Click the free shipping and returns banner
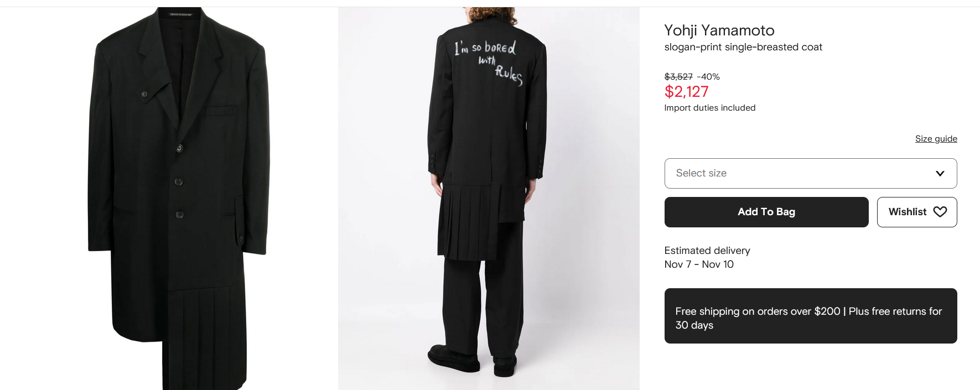The width and height of the screenshot is (980, 390). (811, 316)
